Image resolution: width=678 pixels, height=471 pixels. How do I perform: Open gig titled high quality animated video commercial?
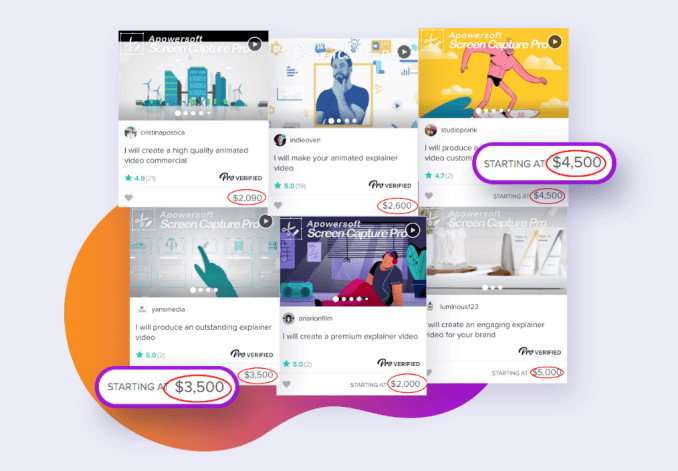tap(186, 155)
